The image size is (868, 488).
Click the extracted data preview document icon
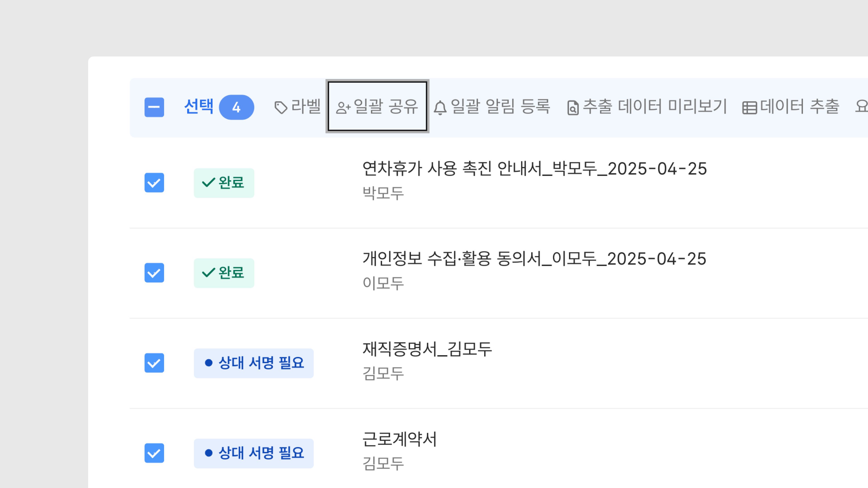tap(573, 108)
